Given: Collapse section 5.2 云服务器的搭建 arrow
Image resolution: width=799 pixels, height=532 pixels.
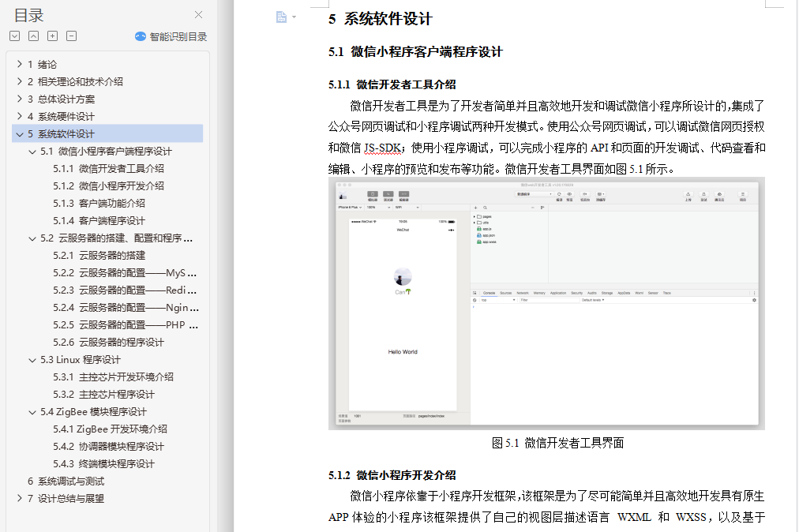Looking at the screenshot, I should (32, 238).
